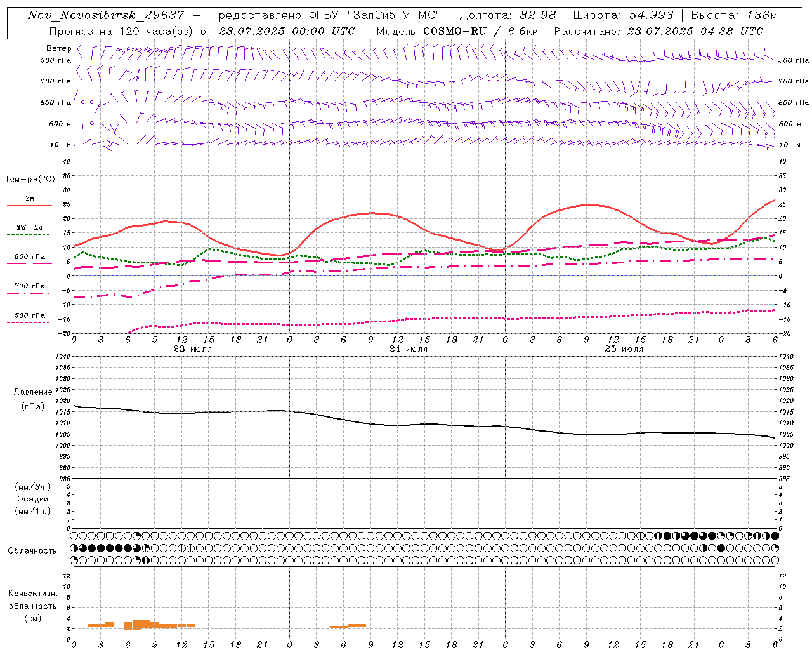
Task: Click the station title Nov_Novosibirsk_29637
Action: 106,16
